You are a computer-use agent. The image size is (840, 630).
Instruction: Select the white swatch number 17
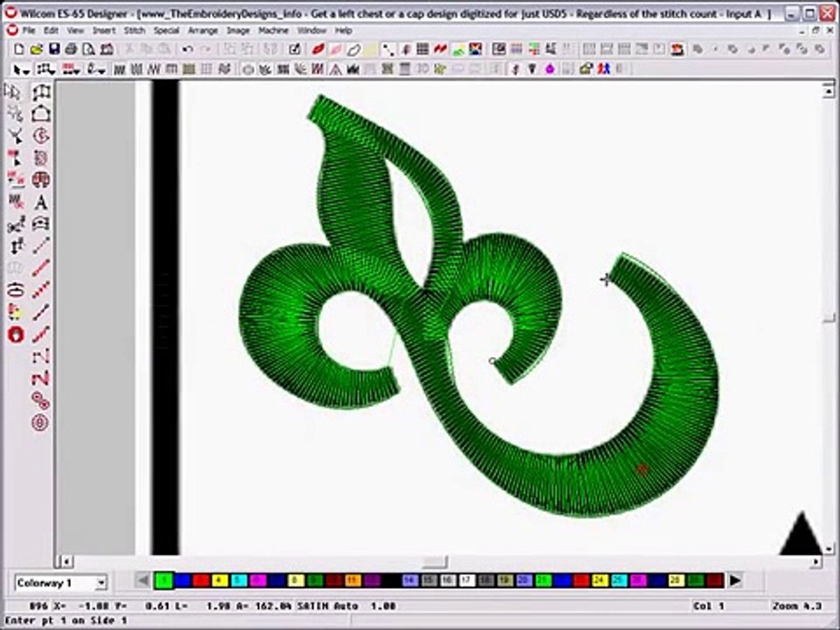[x=467, y=580]
